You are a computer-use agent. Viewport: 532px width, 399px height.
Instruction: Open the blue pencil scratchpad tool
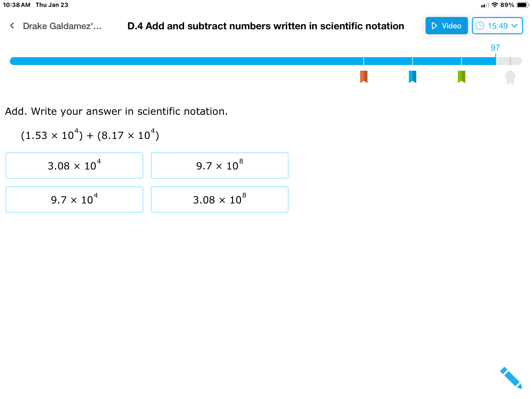[511, 378]
